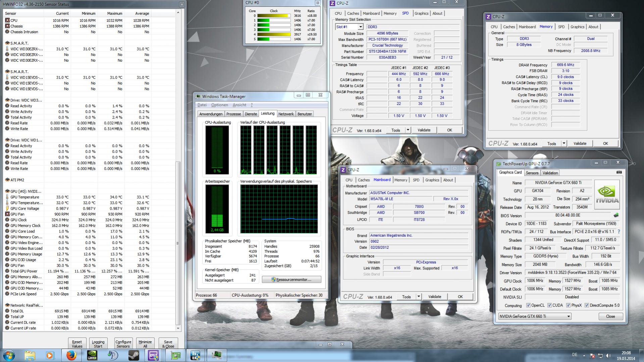Toggle the OpenCL checkbox in GPU-Z
Image resolution: width=644 pixels, height=362 pixels.
[528, 305]
